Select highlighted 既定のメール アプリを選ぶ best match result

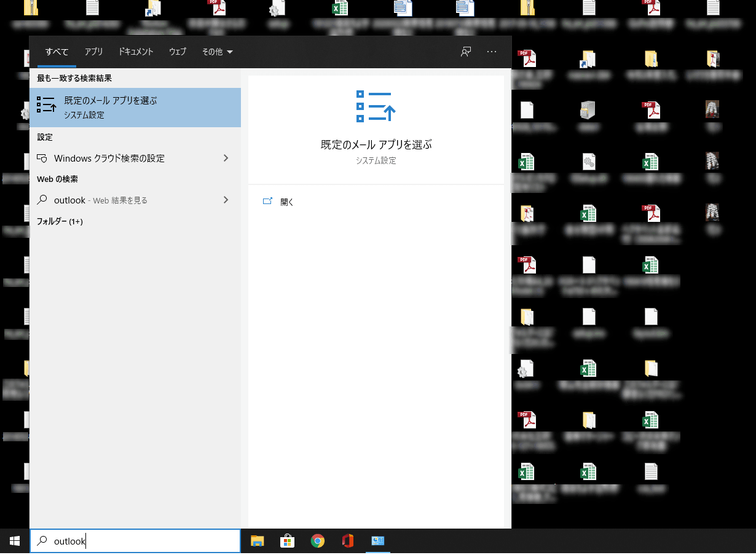coord(135,108)
